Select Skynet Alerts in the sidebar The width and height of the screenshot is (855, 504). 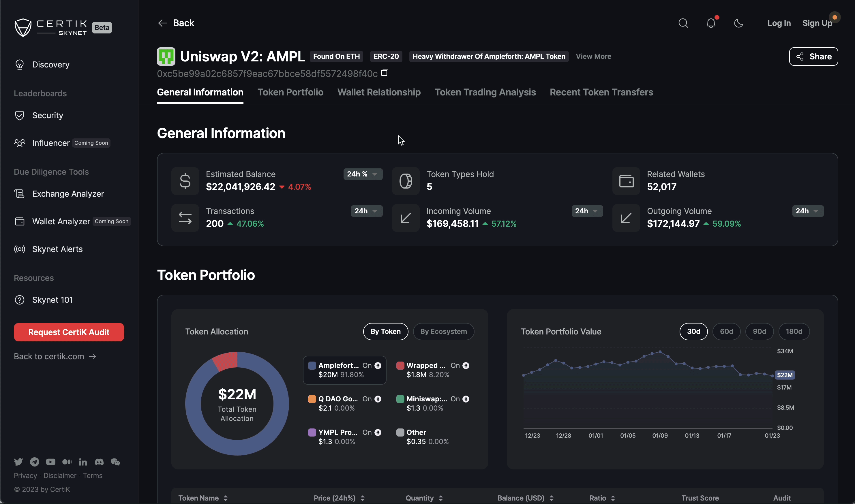pyautogui.click(x=57, y=249)
